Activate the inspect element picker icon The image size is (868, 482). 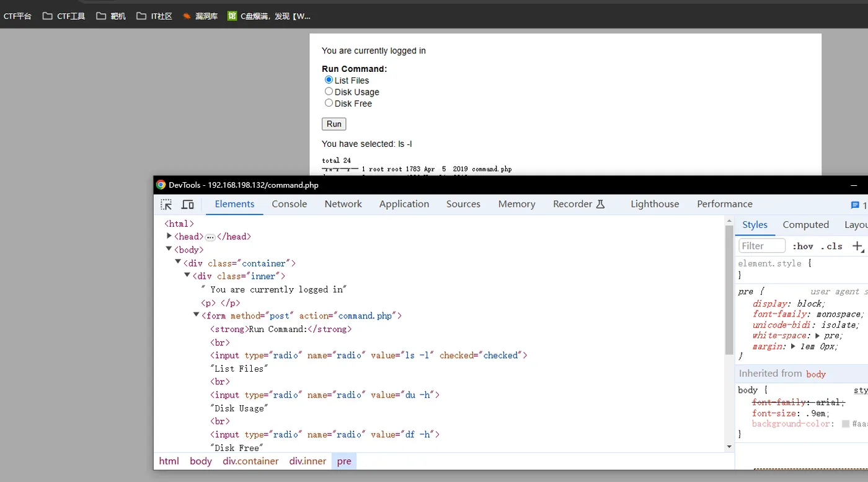pyautogui.click(x=166, y=204)
